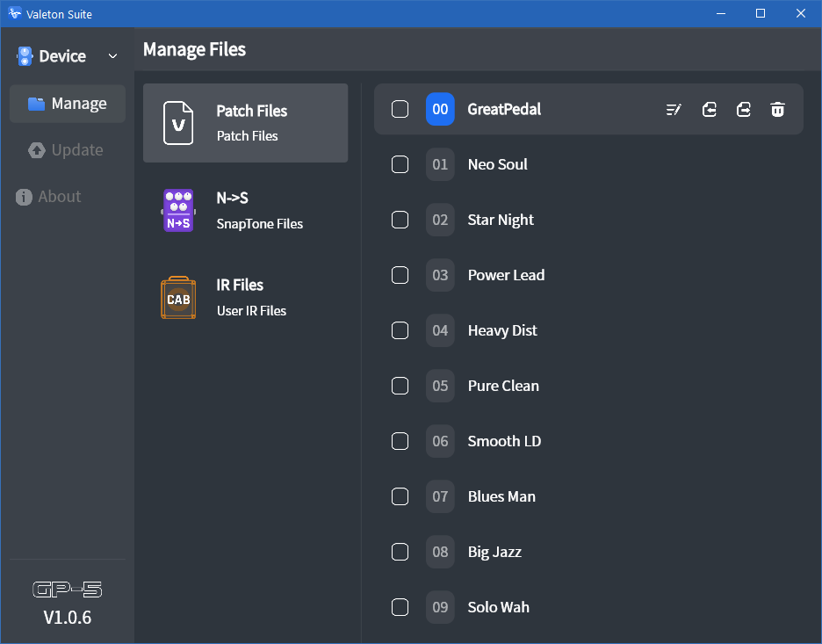
Task: Delete GreatPedal patch with trash icon
Action: 777,110
